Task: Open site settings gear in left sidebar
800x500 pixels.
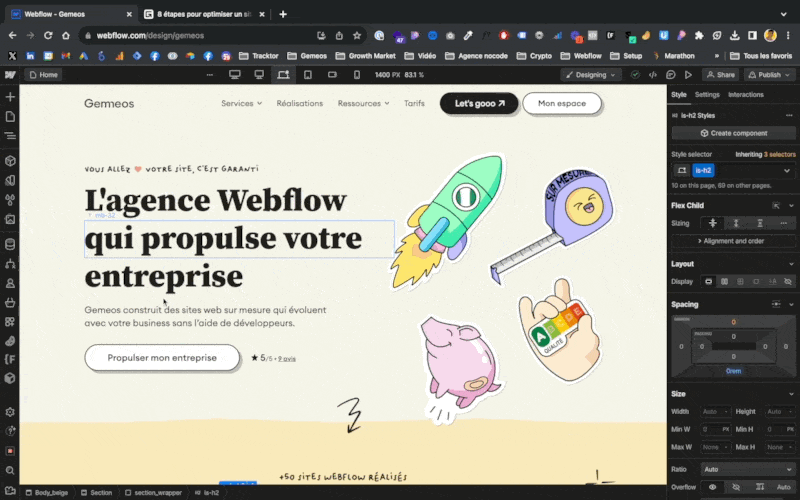Action: (x=10, y=412)
